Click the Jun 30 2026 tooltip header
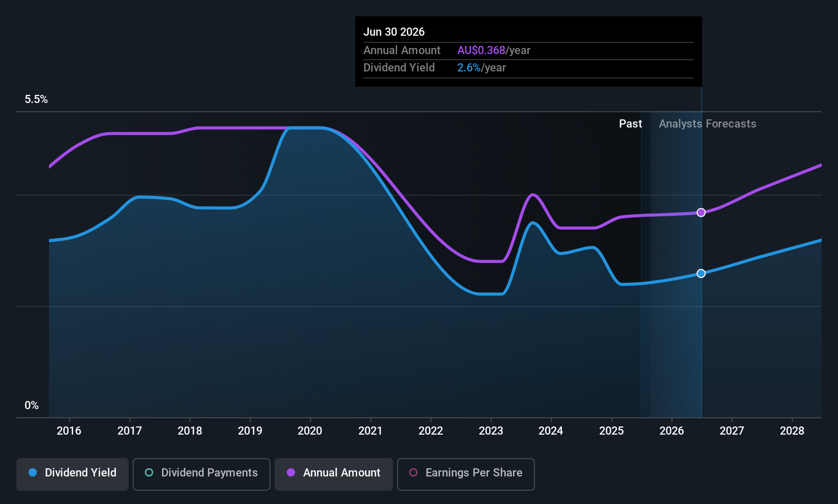 (x=394, y=32)
